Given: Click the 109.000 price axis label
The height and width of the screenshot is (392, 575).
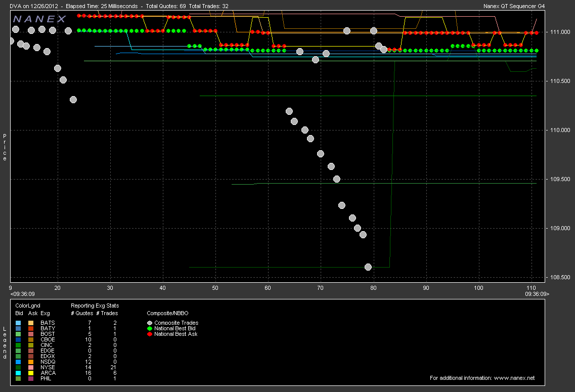Looking at the screenshot, I should (560, 229).
